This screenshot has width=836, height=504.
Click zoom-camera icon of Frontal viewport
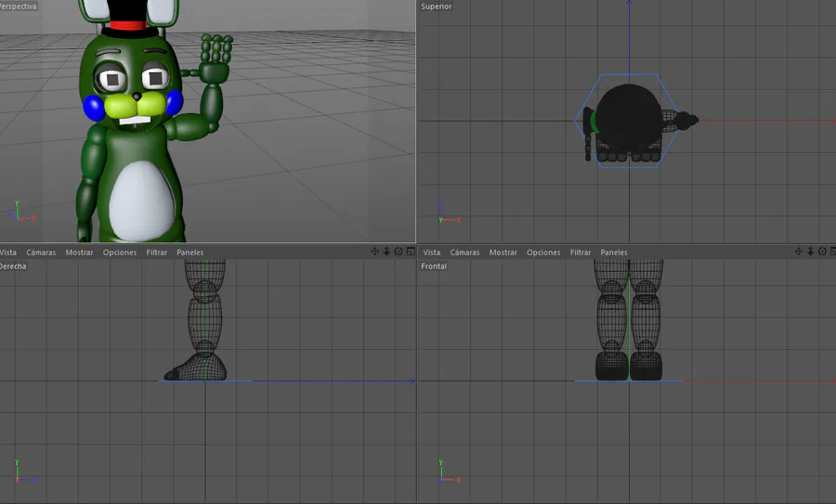tap(810, 252)
